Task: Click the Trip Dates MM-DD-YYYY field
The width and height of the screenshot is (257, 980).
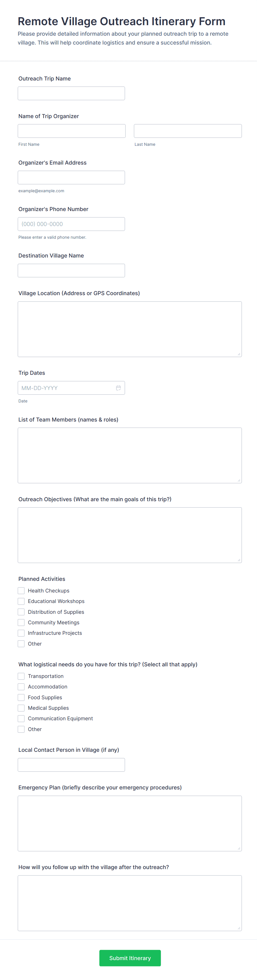Action: pos(65,388)
